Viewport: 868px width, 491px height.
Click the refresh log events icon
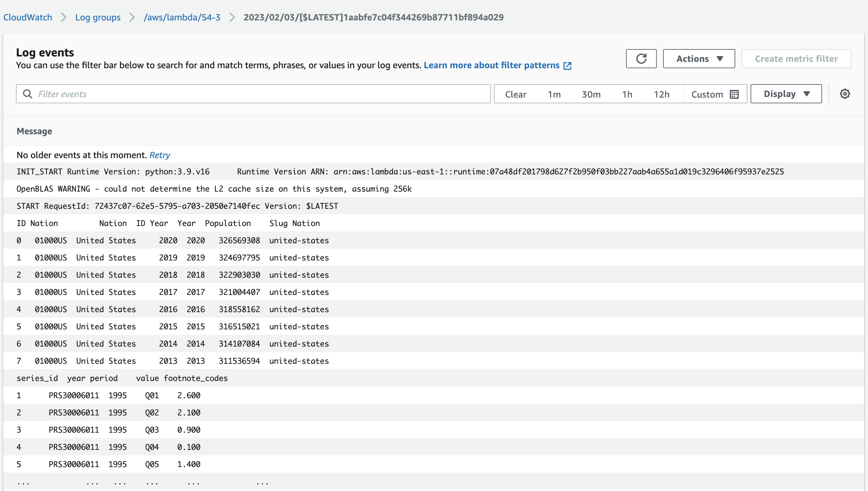(x=641, y=59)
